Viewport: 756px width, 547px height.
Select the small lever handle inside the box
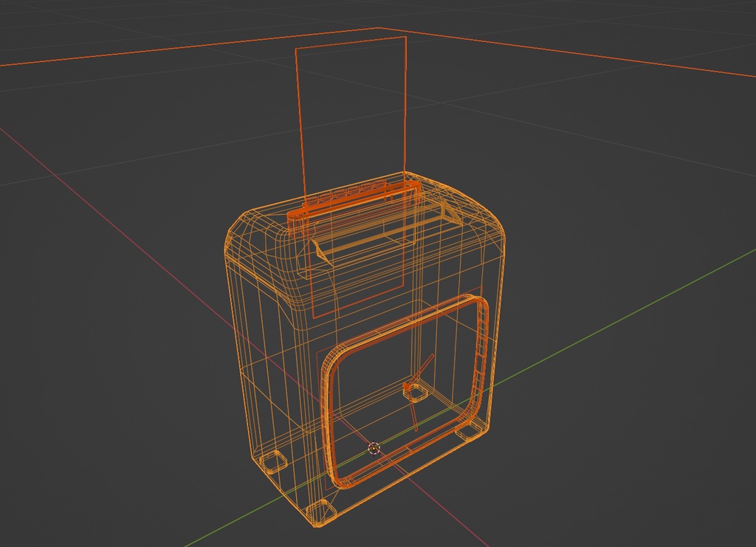click(417, 391)
